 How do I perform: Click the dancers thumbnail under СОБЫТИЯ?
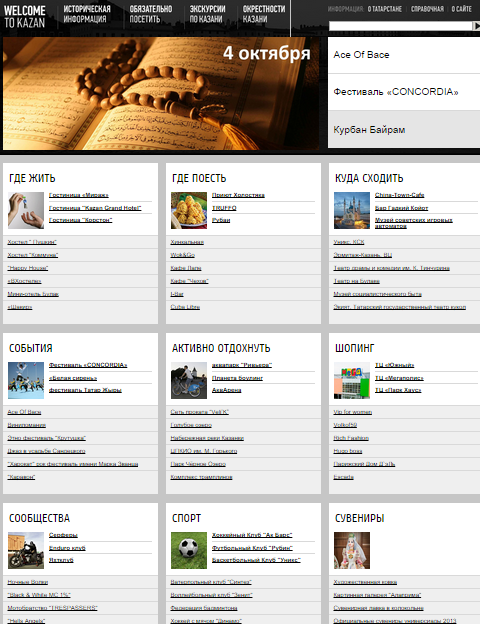pos(26,380)
